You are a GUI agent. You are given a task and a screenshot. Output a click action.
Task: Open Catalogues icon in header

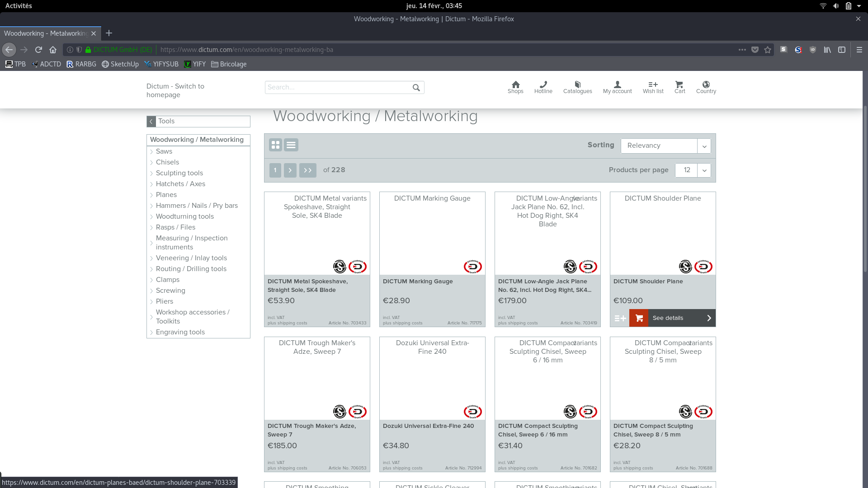point(578,88)
